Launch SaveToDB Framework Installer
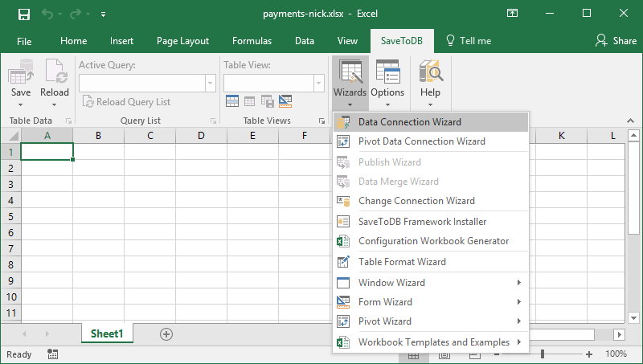The width and height of the screenshot is (643, 364). tap(431, 222)
